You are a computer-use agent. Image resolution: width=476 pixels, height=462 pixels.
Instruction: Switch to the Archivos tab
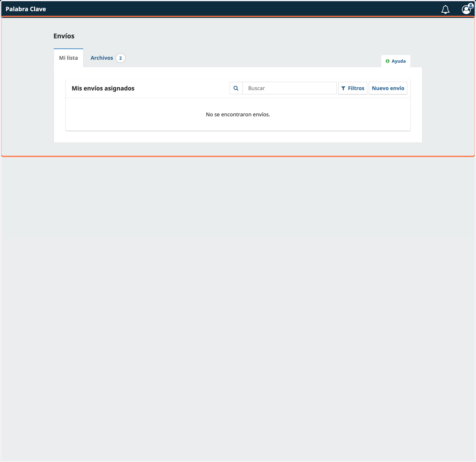108,58
